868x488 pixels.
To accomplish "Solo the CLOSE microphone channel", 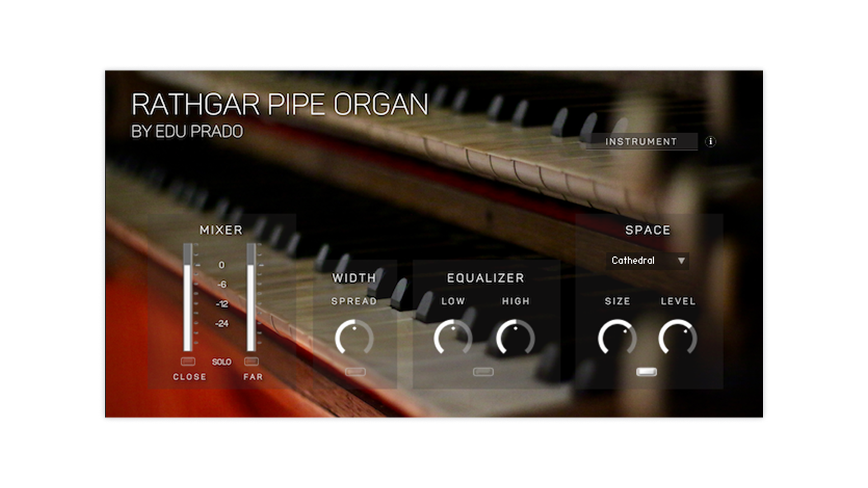I will pos(188,361).
